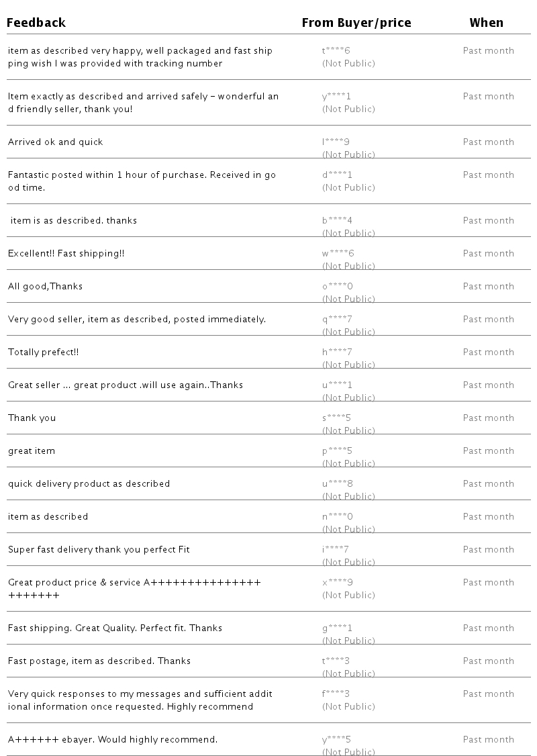
Task: Select buyer x****9 username
Action: (338, 583)
